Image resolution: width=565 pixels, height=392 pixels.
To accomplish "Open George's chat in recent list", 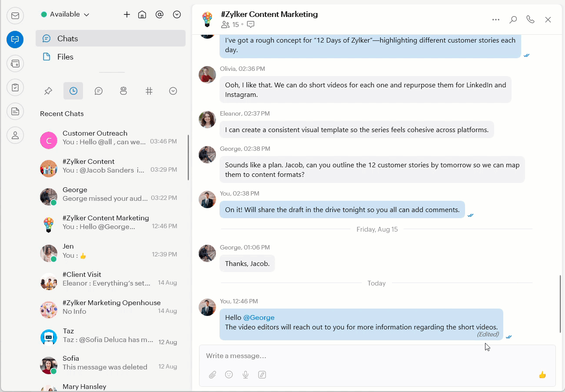I will (111, 197).
